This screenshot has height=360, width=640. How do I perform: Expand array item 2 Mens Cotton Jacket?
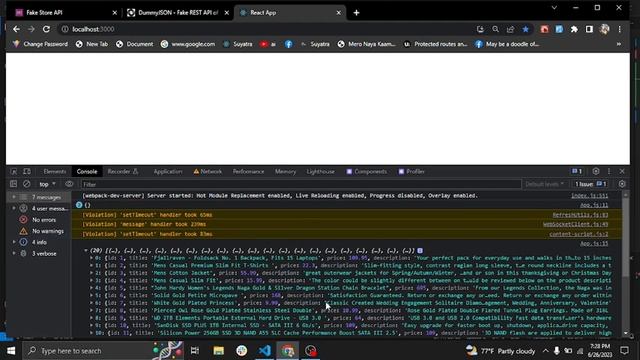tap(91, 273)
